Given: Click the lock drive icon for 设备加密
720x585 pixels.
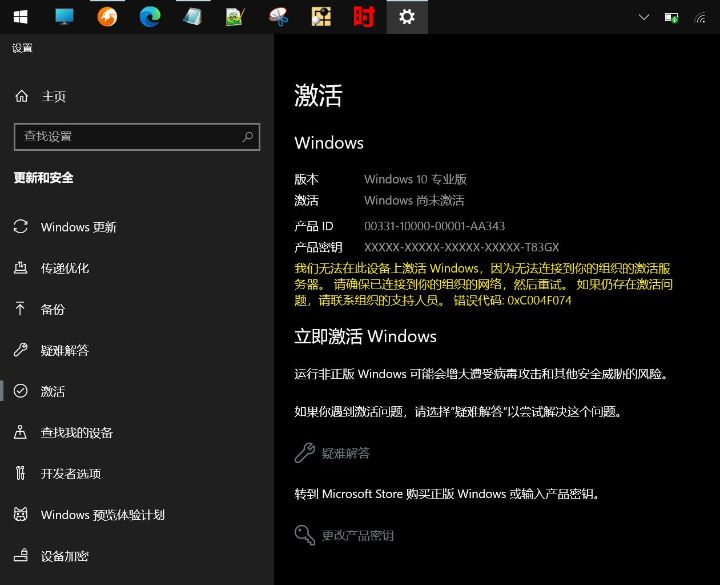Looking at the screenshot, I should tap(20, 555).
